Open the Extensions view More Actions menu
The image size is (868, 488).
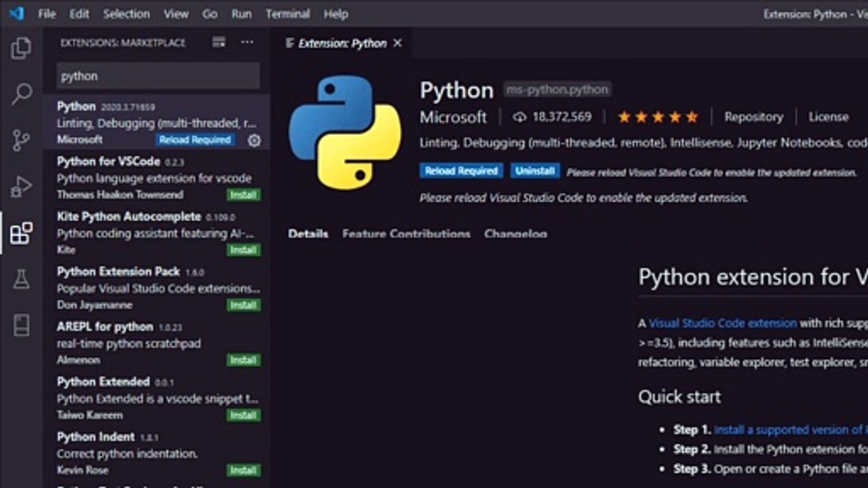click(x=247, y=42)
